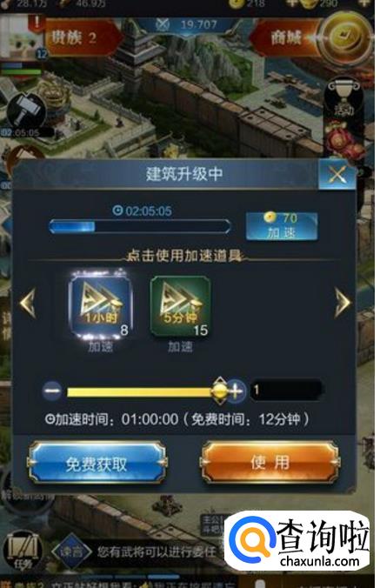Viewport: 380px width, 588px height.
Task: Open the 贵族 2 banner
Action: tap(83, 37)
